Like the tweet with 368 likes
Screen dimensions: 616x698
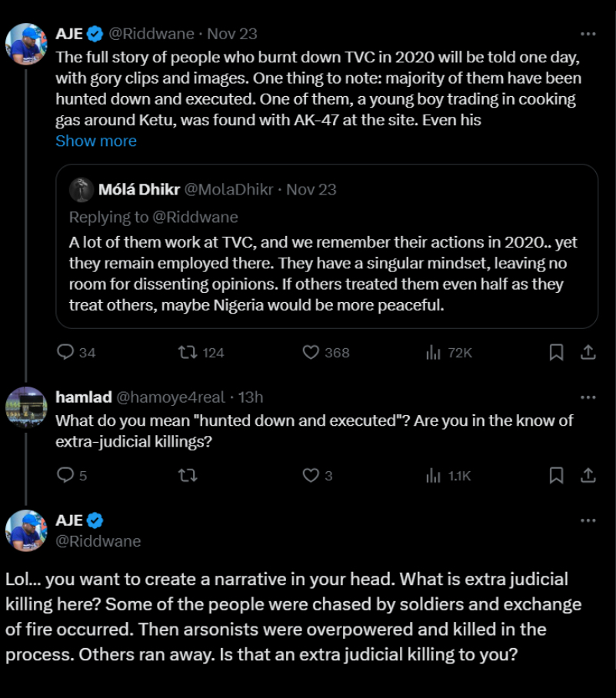pyautogui.click(x=311, y=352)
